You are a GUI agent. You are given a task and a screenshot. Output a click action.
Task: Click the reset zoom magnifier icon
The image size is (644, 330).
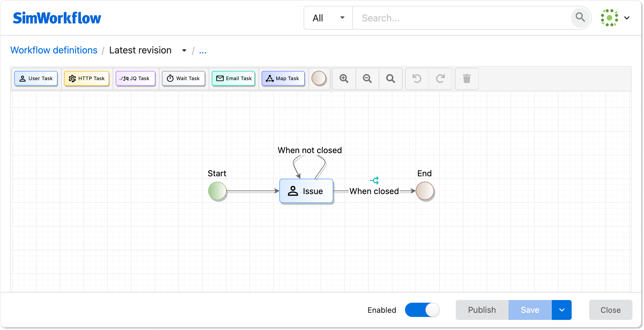pyautogui.click(x=390, y=79)
